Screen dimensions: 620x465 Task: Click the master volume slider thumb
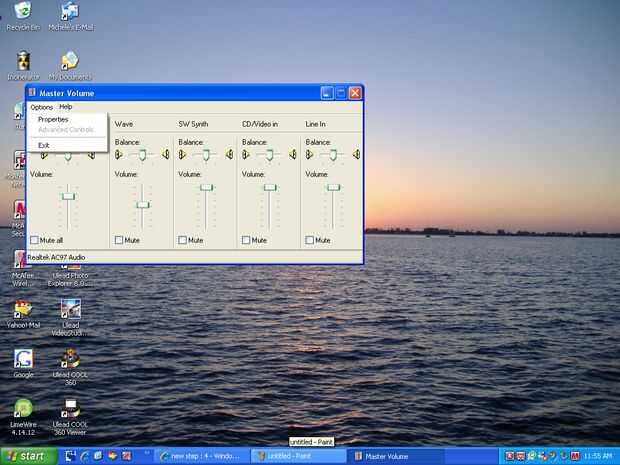[x=68, y=196]
